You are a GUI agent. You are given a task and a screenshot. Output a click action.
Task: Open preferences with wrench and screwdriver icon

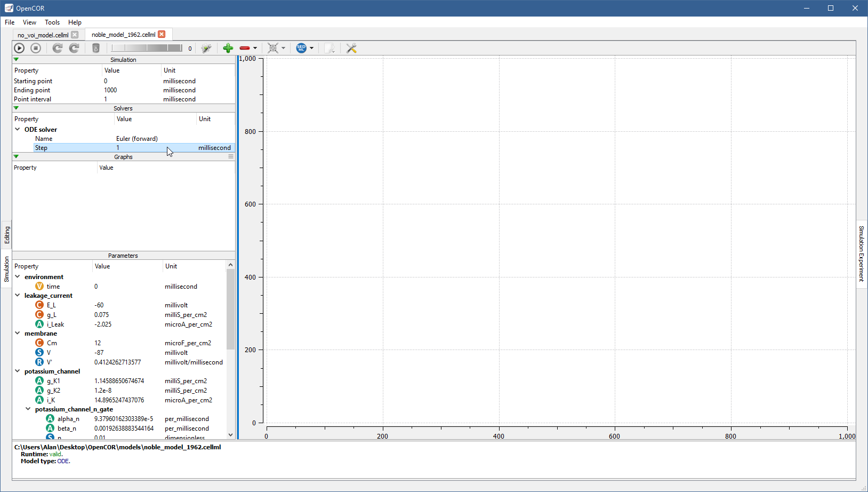point(351,48)
